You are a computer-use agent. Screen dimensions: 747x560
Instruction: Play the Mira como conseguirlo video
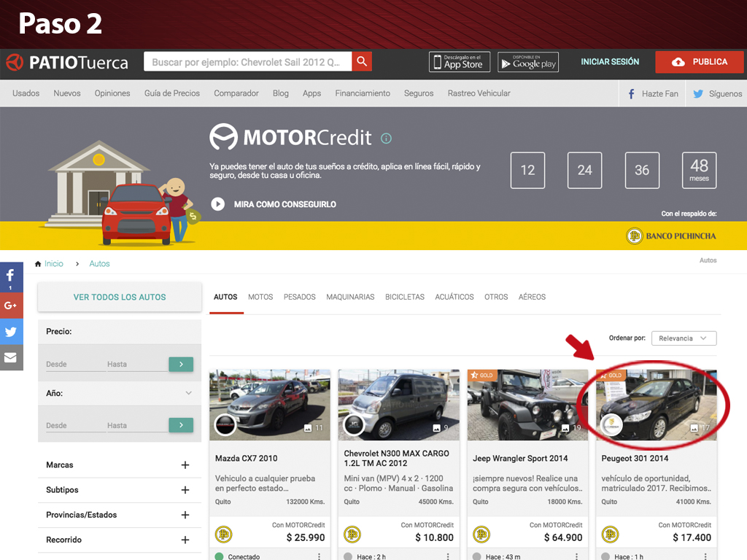pos(217,204)
